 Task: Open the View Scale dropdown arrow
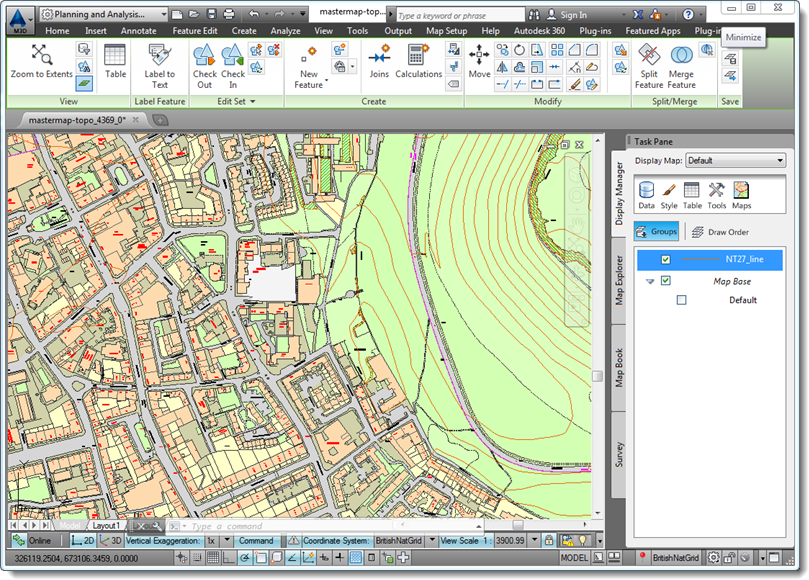tap(535, 540)
